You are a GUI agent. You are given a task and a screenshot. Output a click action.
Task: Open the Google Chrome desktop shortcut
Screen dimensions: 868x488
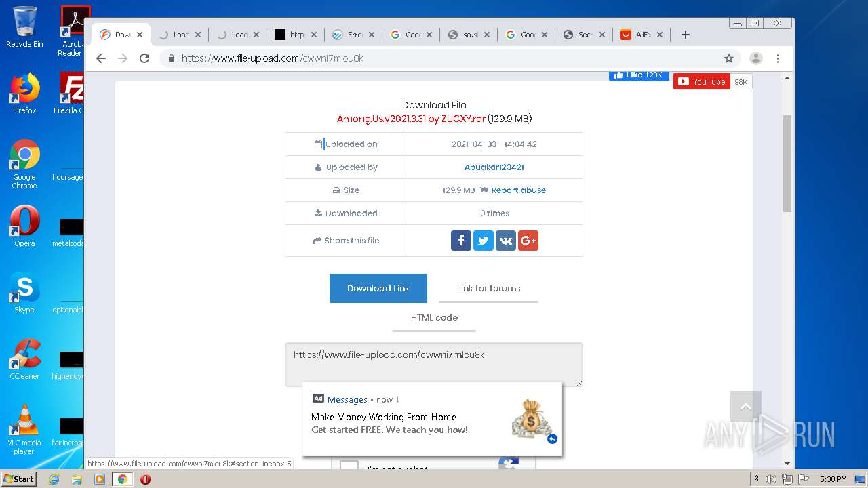tap(24, 165)
